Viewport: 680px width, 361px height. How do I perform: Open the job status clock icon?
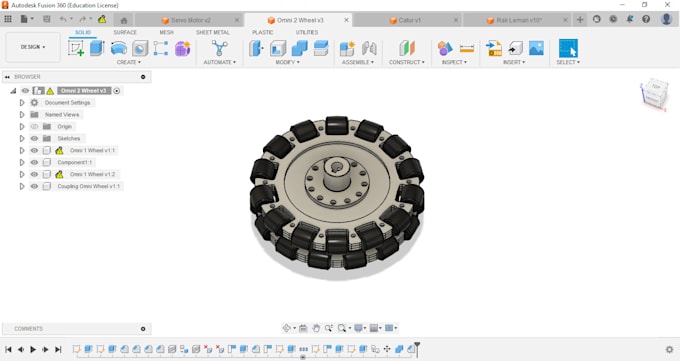[x=613, y=19]
